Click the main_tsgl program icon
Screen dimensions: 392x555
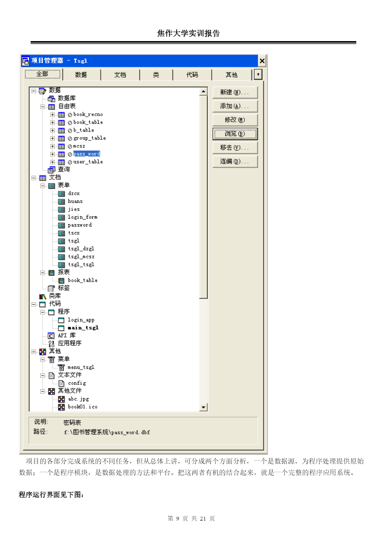pos(61,328)
